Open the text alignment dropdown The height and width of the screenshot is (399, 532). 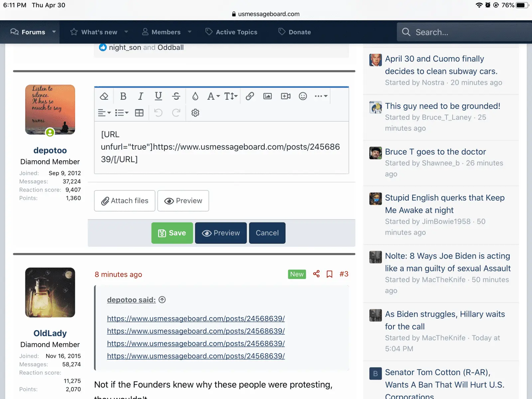(104, 113)
